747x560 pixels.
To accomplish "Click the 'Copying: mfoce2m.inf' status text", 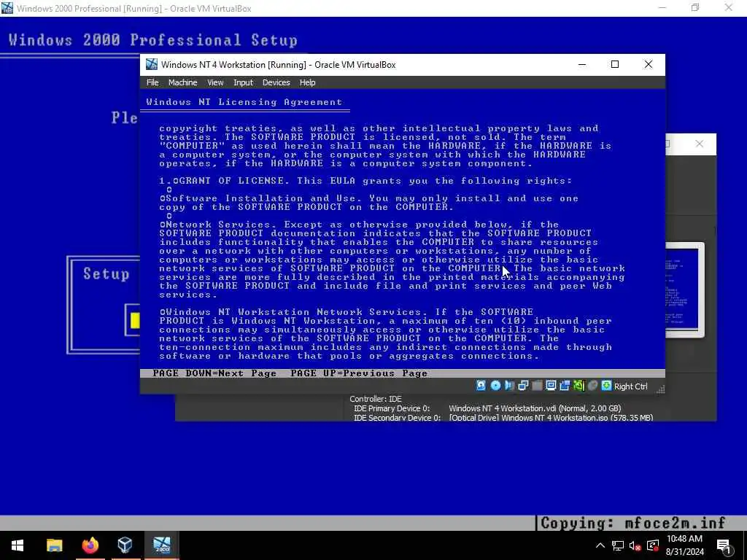I will point(633,523).
